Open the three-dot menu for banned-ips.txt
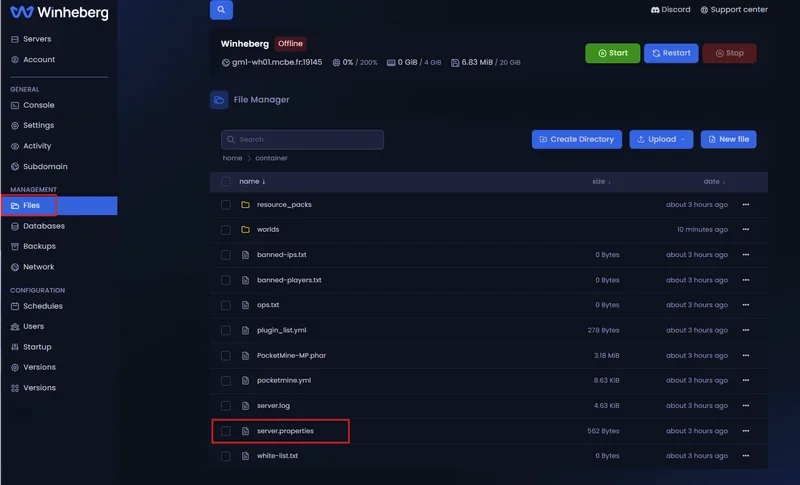 745,254
